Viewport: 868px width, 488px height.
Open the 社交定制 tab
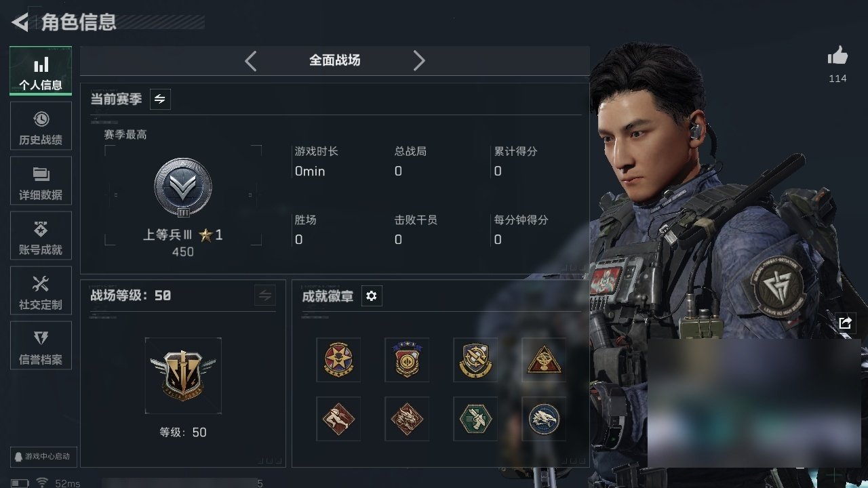coord(41,291)
